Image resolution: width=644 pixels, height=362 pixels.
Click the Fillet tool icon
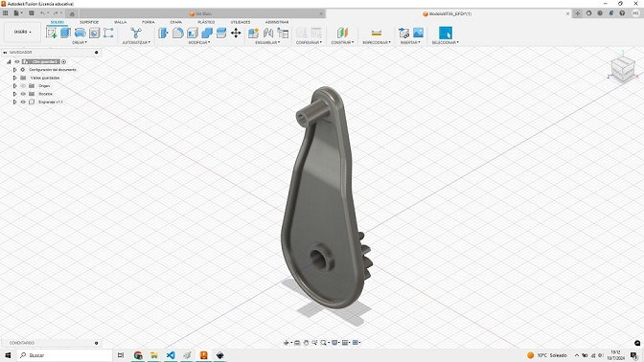[x=177, y=33]
